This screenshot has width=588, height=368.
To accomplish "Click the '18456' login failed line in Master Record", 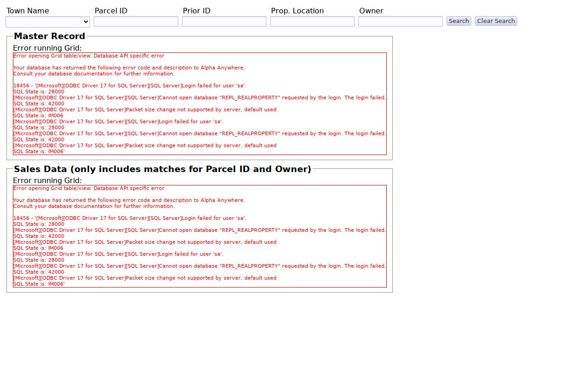I will click(x=130, y=86).
